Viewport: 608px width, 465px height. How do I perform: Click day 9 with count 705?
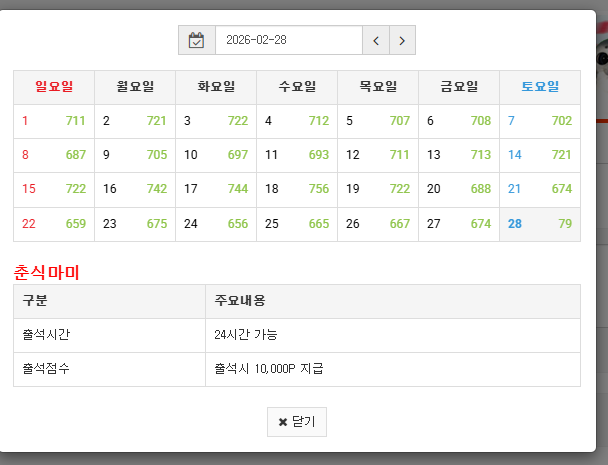(x=134, y=155)
